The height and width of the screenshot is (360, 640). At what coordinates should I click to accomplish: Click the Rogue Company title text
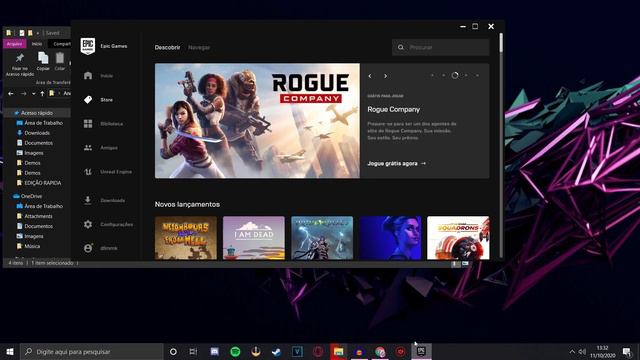tap(393, 109)
